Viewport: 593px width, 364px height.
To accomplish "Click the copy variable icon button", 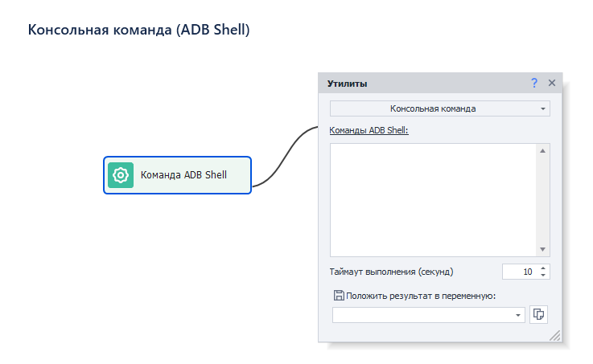I will (x=538, y=315).
